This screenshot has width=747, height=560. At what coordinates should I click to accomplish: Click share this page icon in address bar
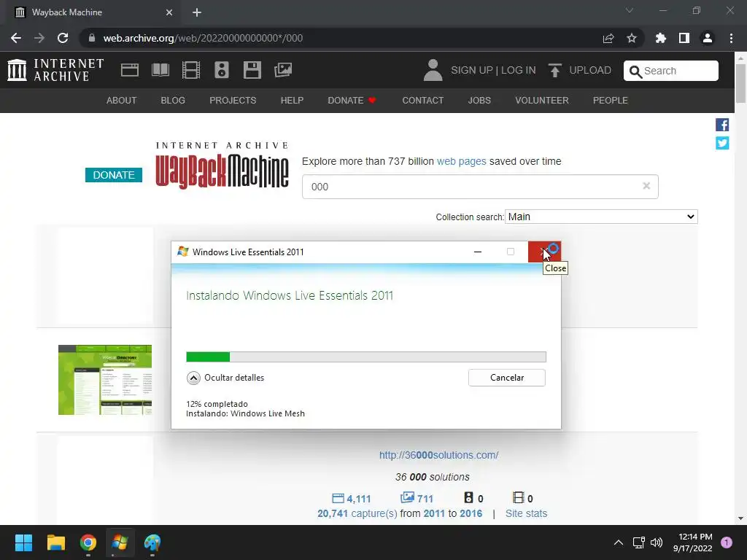pos(608,38)
